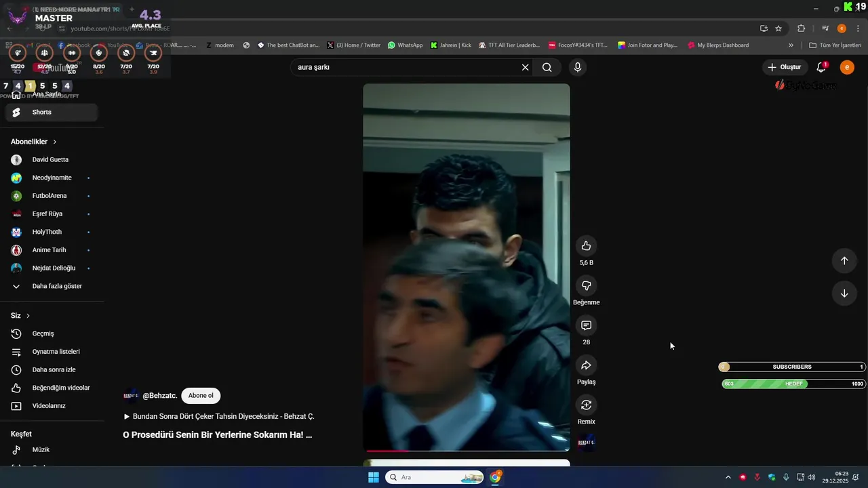868x488 pixels.
Task: Edit the 'aura şarkı' search field
Action: pos(406,67)
